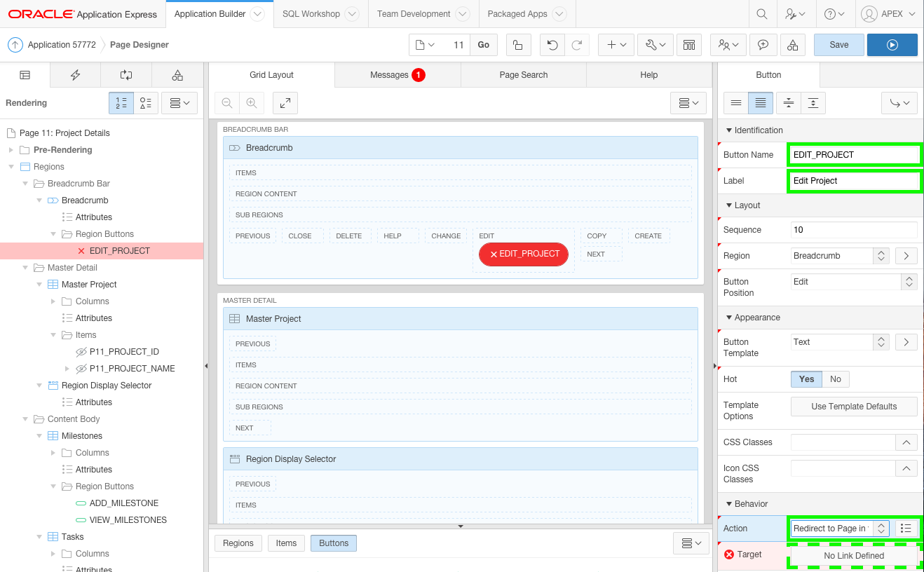Open the Button Template select list
Viewport: 924px width, 572px height.
click(841, 342)
